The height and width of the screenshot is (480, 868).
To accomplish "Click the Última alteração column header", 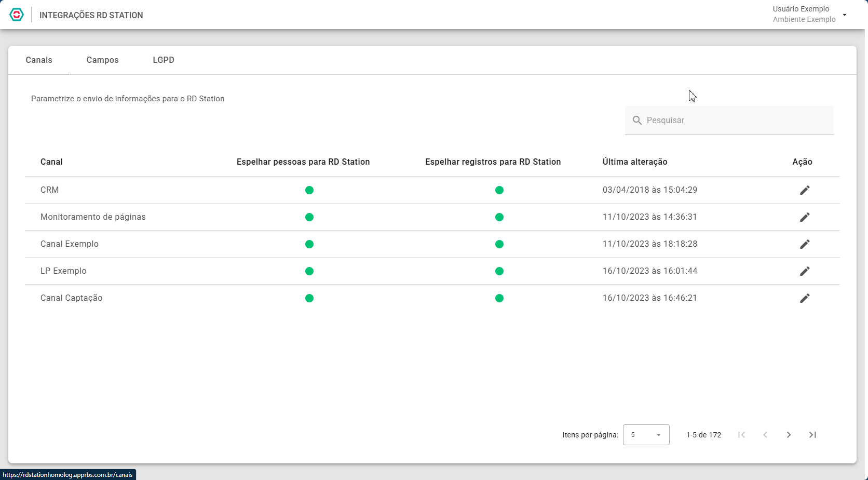I will (635, 162).
